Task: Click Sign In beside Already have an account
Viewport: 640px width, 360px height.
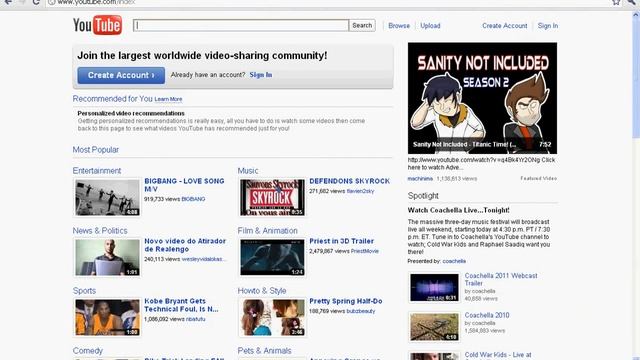Action: coord(261,75)
